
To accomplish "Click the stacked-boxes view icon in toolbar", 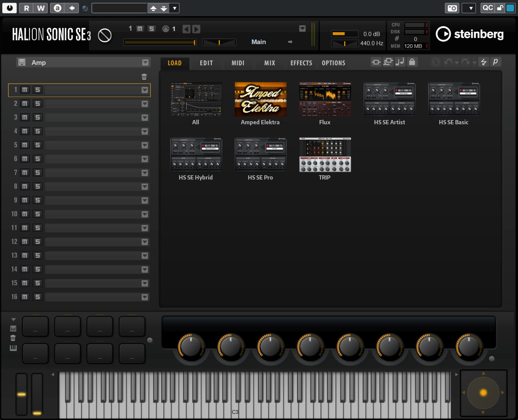I will pos(388,62).
